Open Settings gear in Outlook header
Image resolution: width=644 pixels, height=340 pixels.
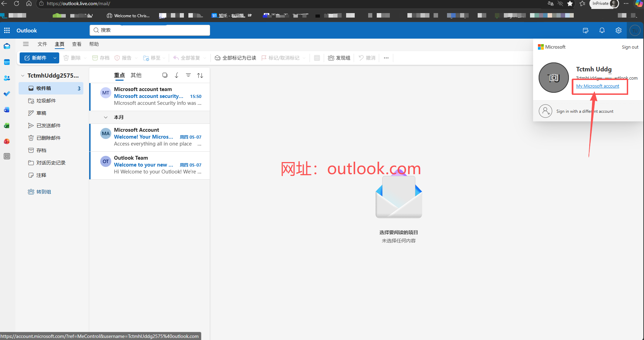pos(619,30)
